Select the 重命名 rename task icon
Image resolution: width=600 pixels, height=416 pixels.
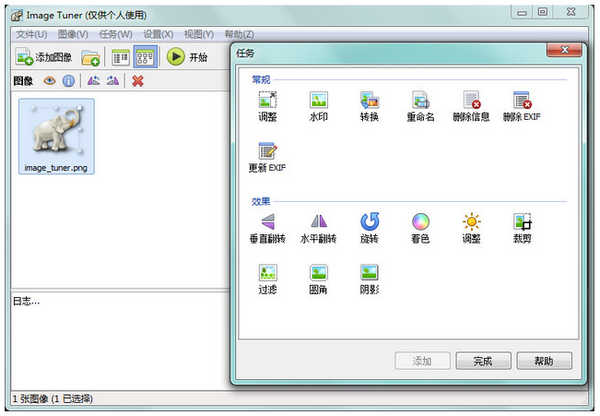(x=420, y=106)
